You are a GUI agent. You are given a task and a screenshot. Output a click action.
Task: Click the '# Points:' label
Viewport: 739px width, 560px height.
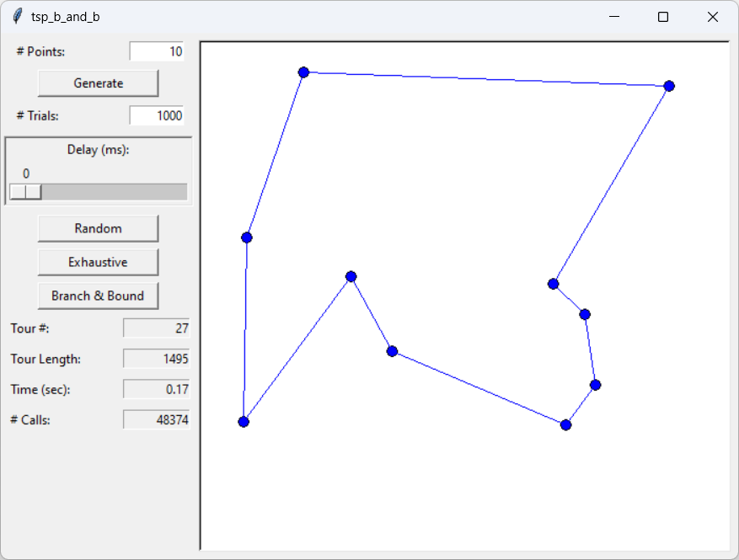click(x=40, y=51)
